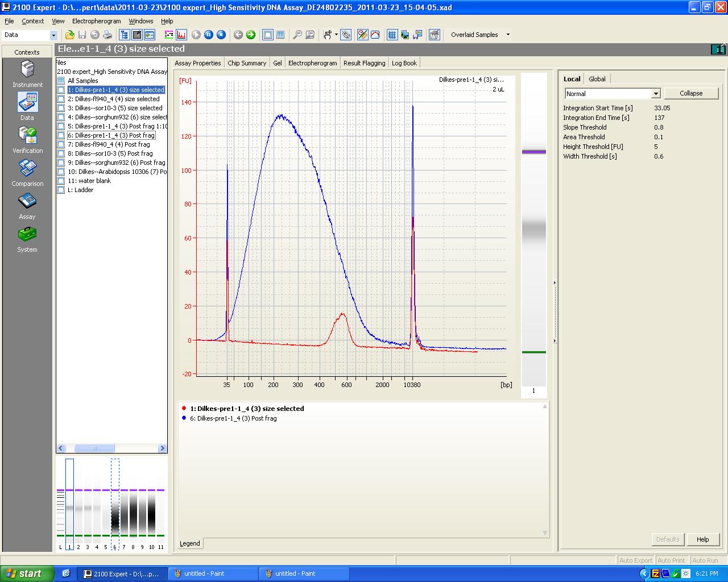Click the Collapse button
The height and width of the screenshot is (582, 728).
coord(691,93)
